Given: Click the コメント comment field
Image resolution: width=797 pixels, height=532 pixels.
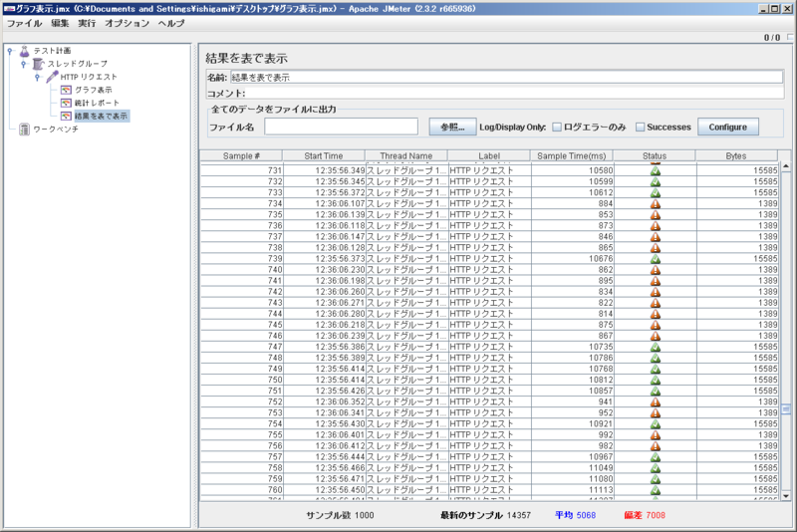Looking at the screenshot, I should tap(514, 94).
